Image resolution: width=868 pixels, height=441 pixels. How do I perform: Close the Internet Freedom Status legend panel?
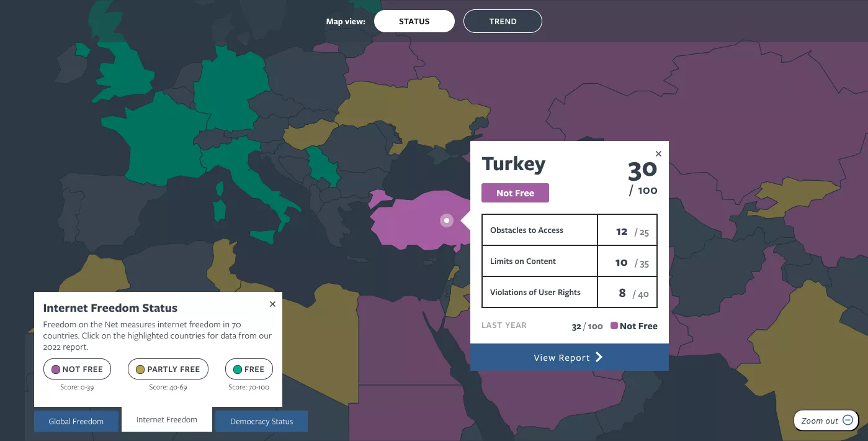point(272,304)
